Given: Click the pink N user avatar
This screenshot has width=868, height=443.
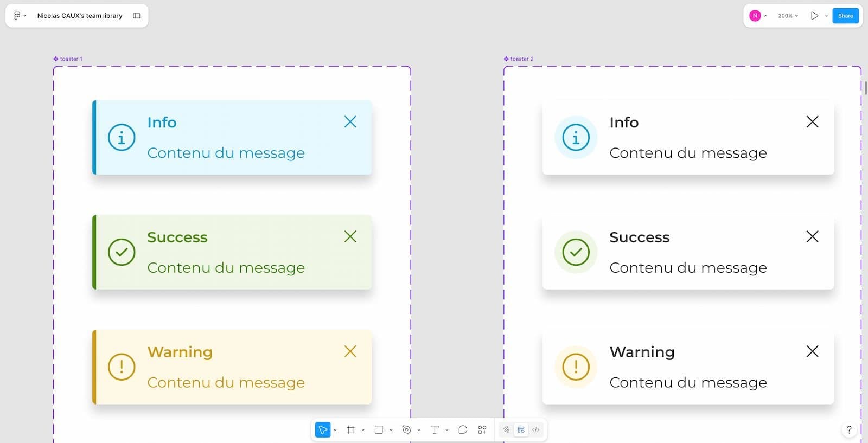Looking at the screenshot, I should coord(755,16).
